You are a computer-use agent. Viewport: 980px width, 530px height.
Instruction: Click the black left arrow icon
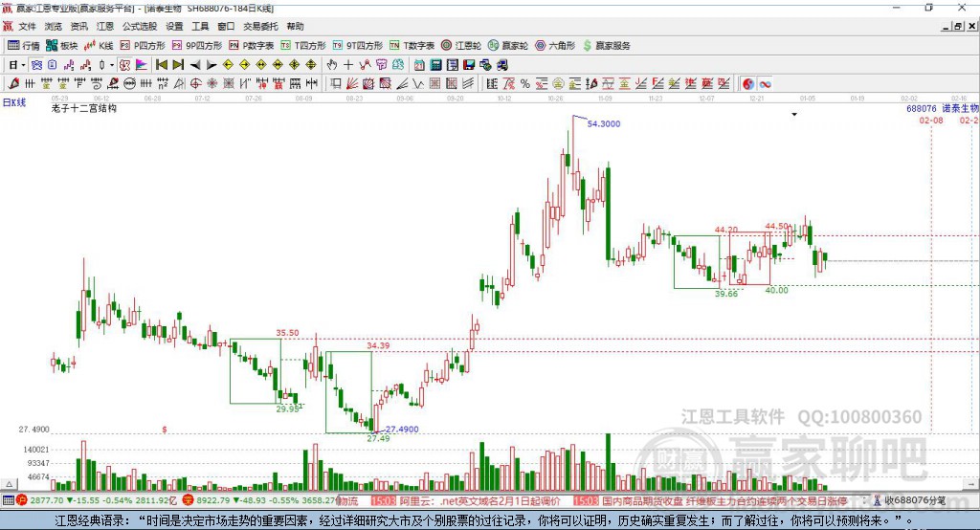click(195, 65)
